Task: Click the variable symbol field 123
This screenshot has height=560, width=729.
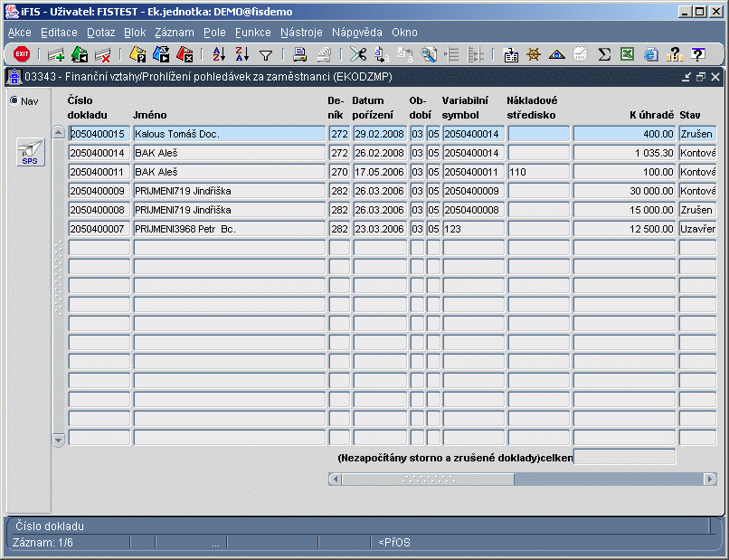Action: pyautogui.click(x=473, y=229)
